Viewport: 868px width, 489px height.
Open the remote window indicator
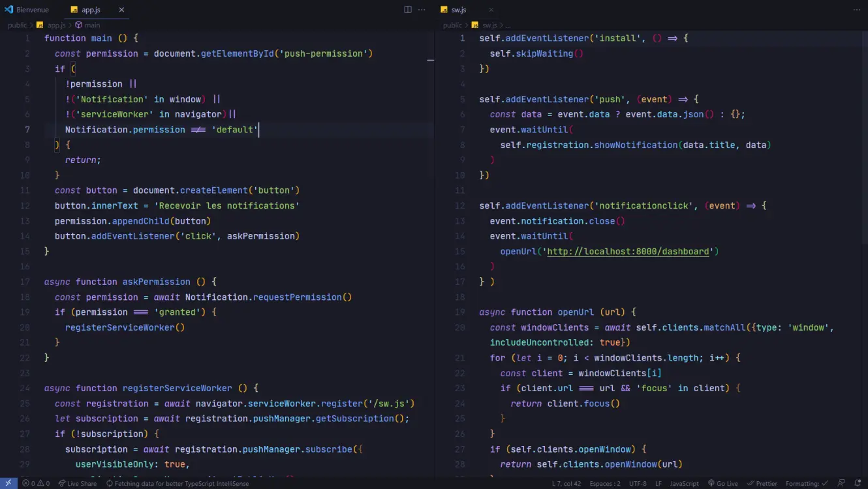pos(8,483)
